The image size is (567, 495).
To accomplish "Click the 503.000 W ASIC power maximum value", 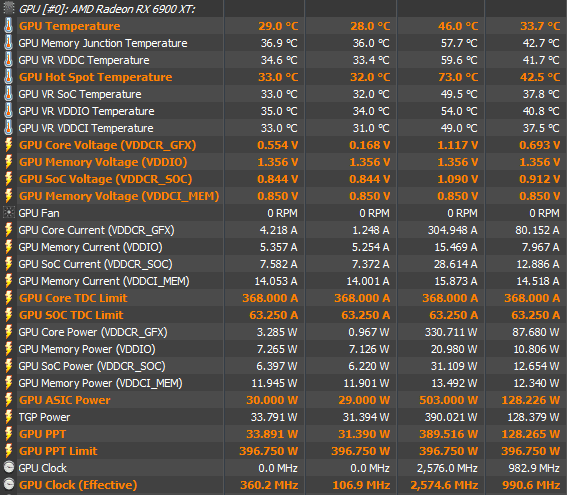I will 448,400.
